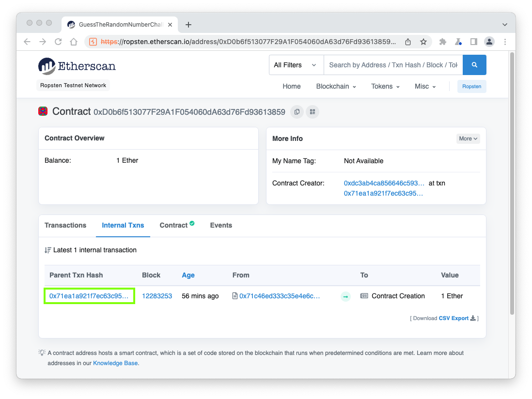Open contract creator address 0xdc3ab4ca856646c593...
This screenshot has width=532, height=399.
[x=384, y=184]
